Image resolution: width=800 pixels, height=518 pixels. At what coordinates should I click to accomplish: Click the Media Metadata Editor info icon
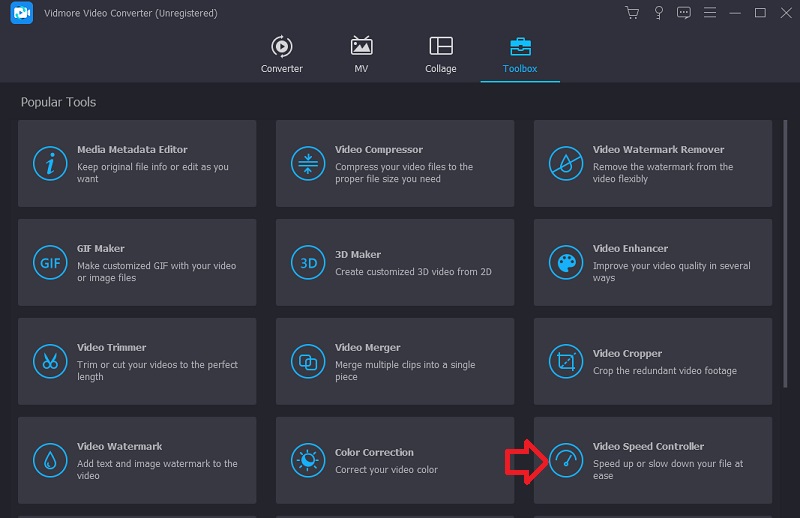click(x=50, y=163)
